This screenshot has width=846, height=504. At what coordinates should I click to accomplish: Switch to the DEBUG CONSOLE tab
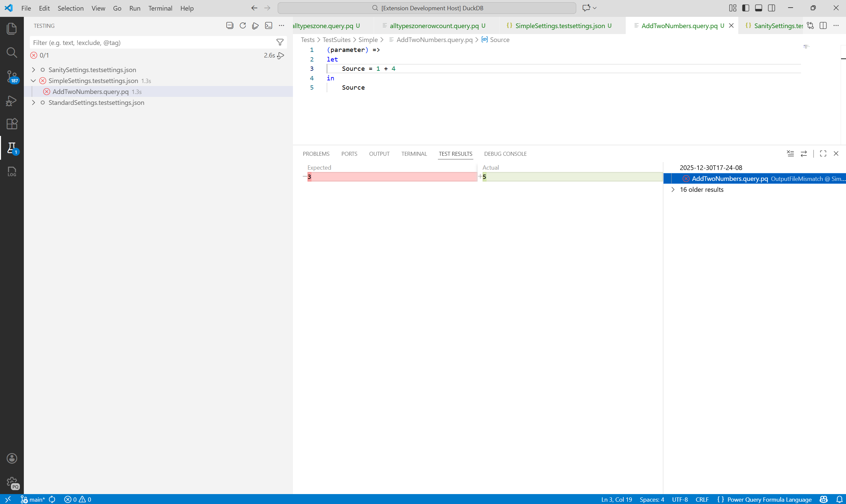click(505, 153)
